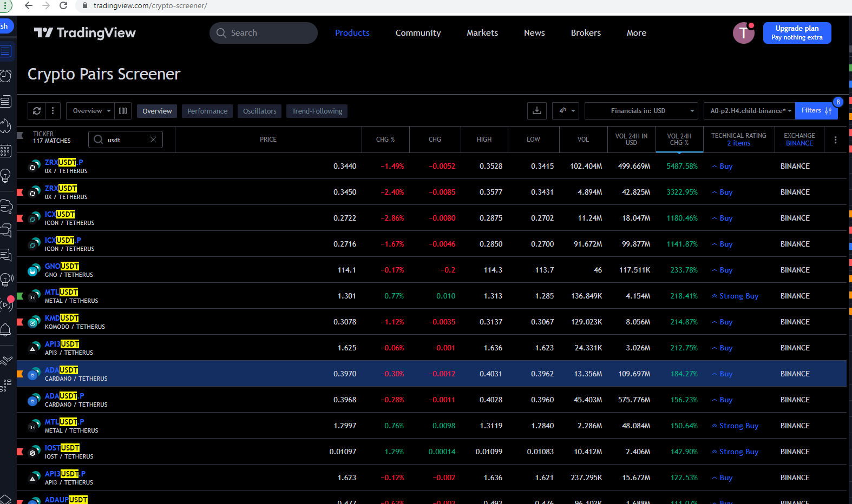
Task: Sort by VOL 24H CHG % column
Action: [679, 140]
